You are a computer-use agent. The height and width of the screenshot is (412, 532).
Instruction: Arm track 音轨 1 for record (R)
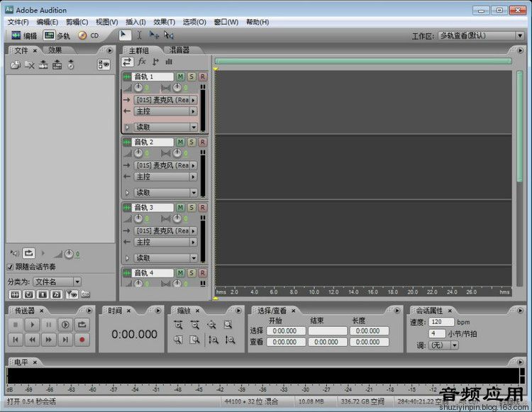(x=203, y=77)
